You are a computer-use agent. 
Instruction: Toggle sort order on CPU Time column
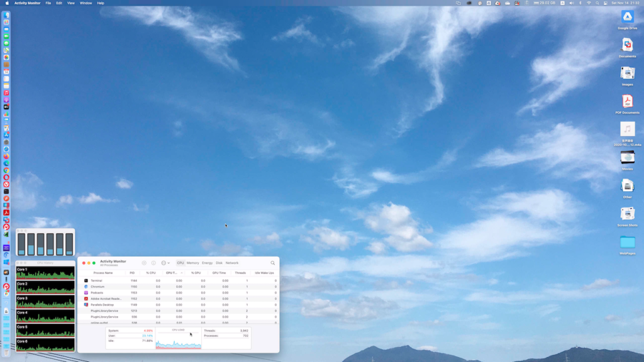173,273
